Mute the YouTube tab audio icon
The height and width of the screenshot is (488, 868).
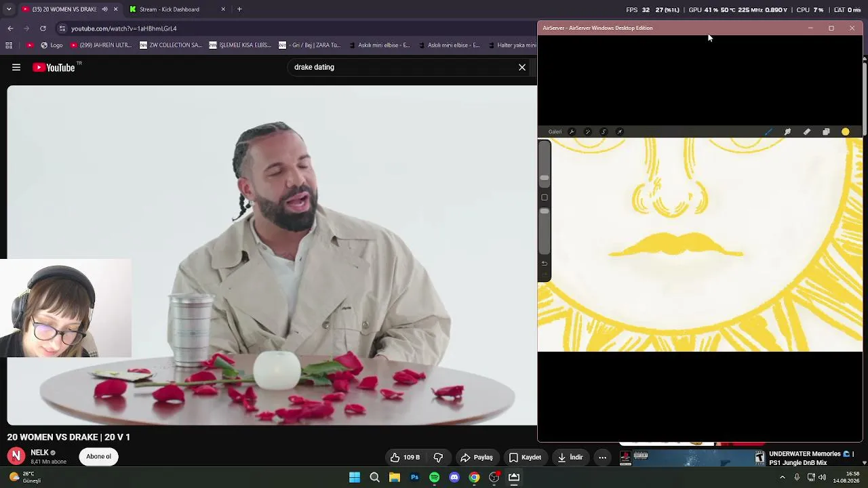104,9
